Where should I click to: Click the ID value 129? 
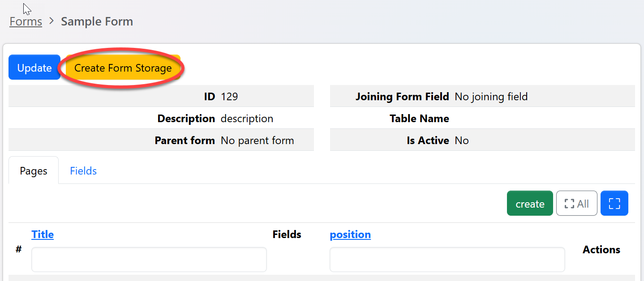(229, 96)
